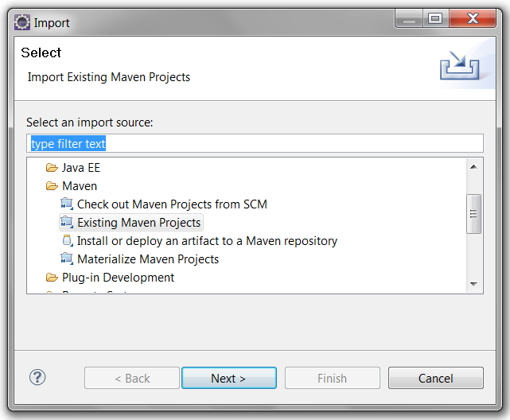510x420 pixels.
Task: Click the Maven folder icon
Action: click(52, 186)
